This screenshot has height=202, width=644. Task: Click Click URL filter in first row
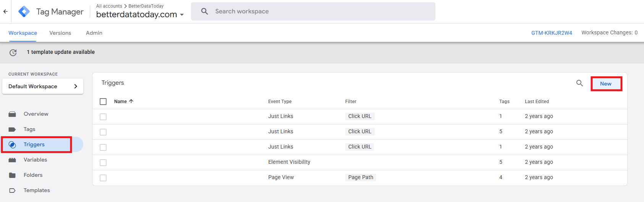click(360, 116)
